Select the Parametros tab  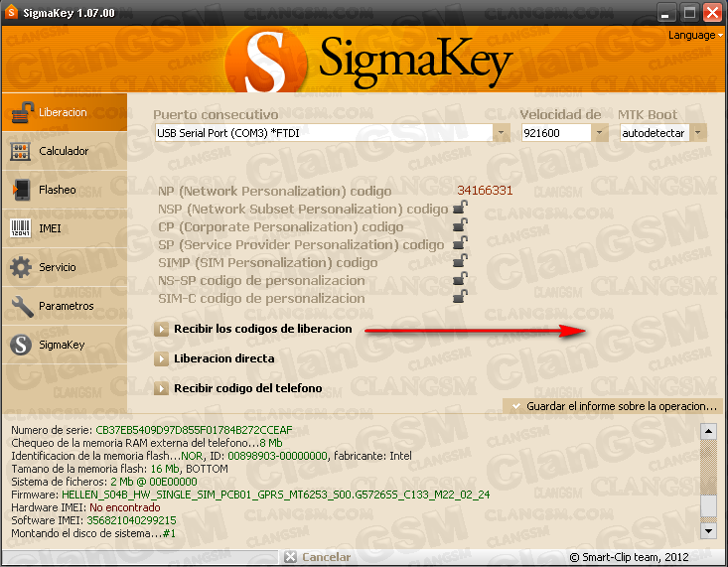[65, 306]
